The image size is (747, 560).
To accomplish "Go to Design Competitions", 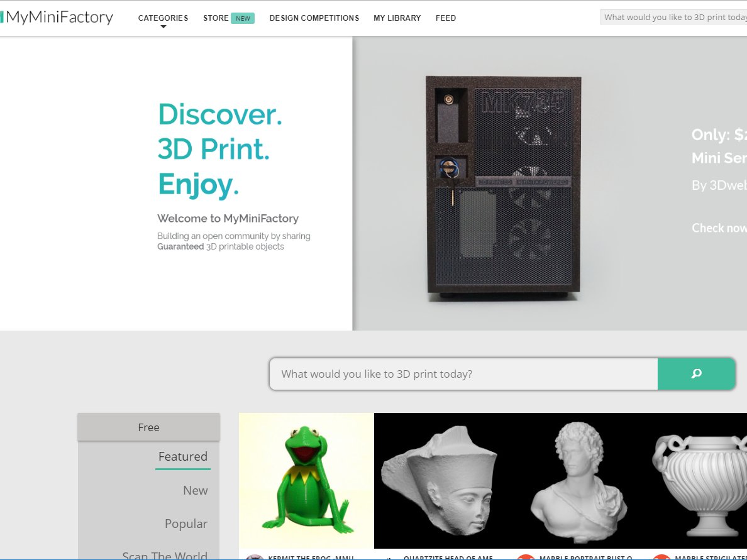I will pos(314,18).
